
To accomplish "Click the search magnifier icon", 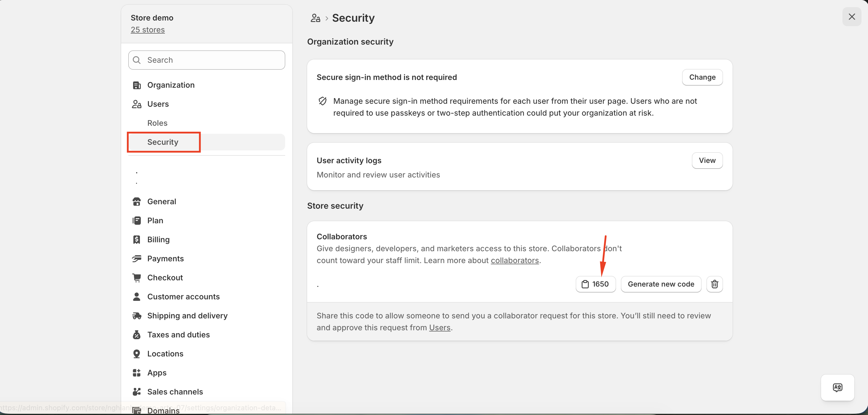I will [136, 60].
